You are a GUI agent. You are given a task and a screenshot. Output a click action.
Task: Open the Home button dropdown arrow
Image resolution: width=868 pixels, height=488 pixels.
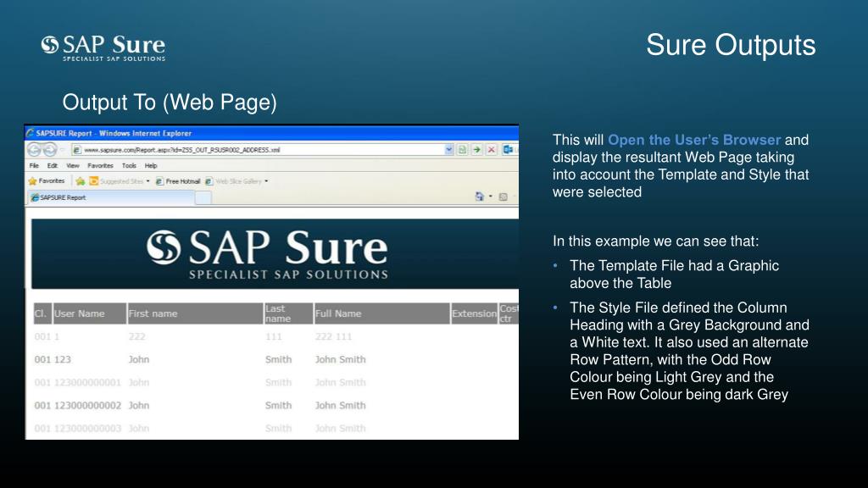point(491,197)
